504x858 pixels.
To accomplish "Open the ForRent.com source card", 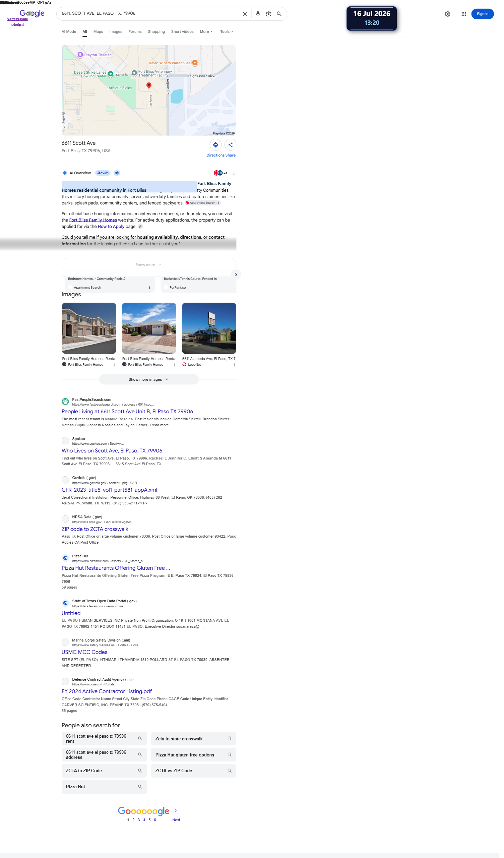I will [x=200, y=287].
